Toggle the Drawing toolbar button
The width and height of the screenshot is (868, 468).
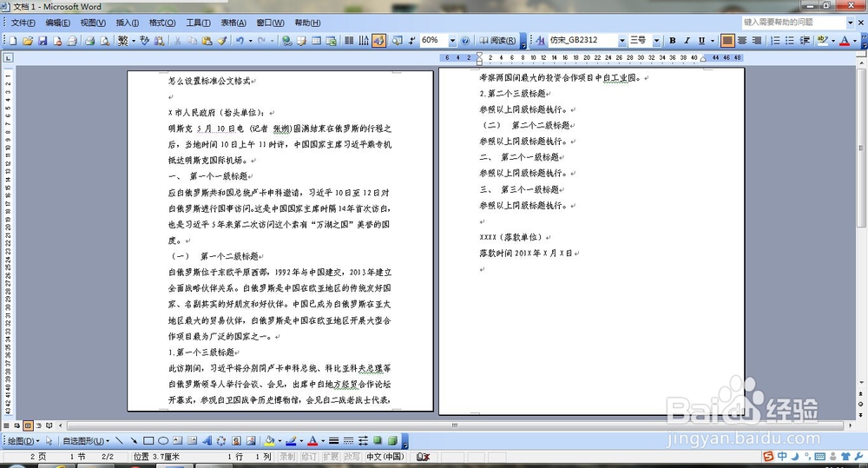pyautogui.click(x=378, y=41)
